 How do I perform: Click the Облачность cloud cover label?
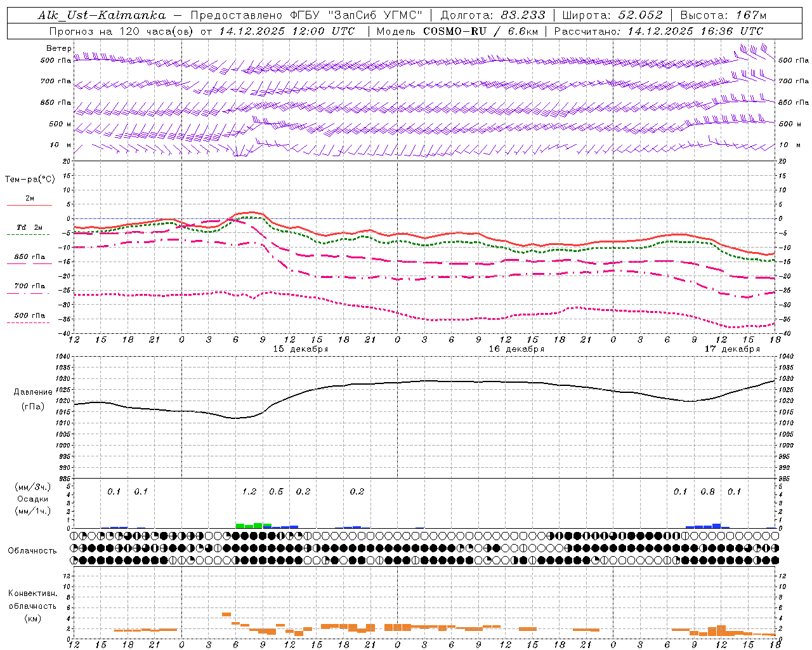coord(32,551)
